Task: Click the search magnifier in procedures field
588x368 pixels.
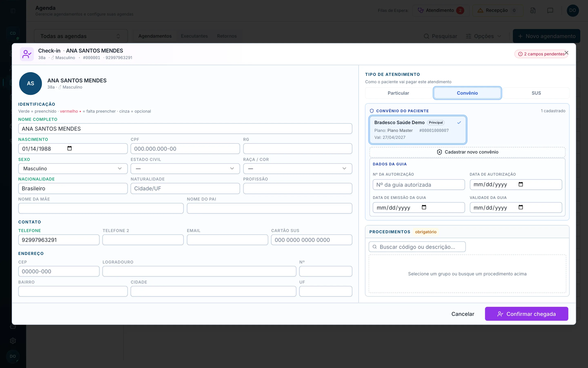Action: (x=375, y=247)
